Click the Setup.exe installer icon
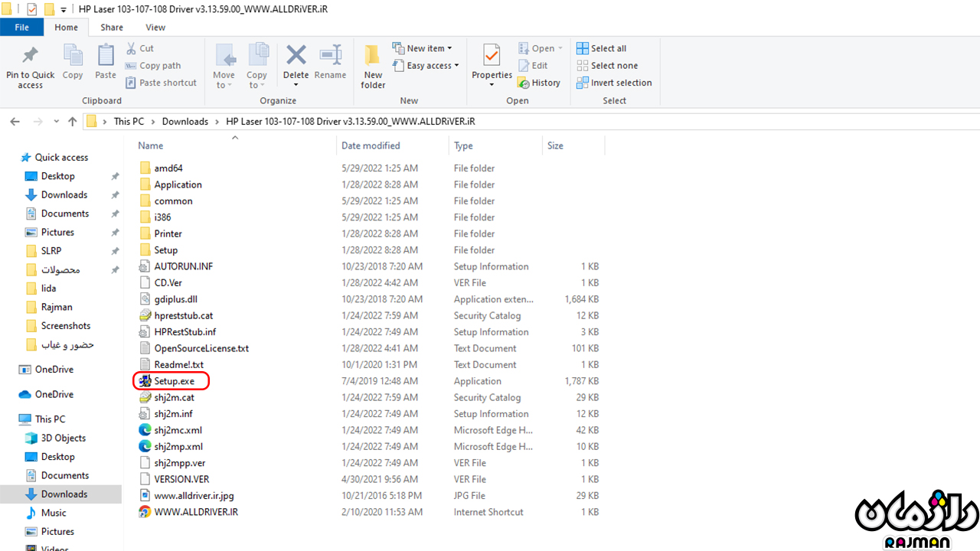980x551 pixels. point(145,381)
